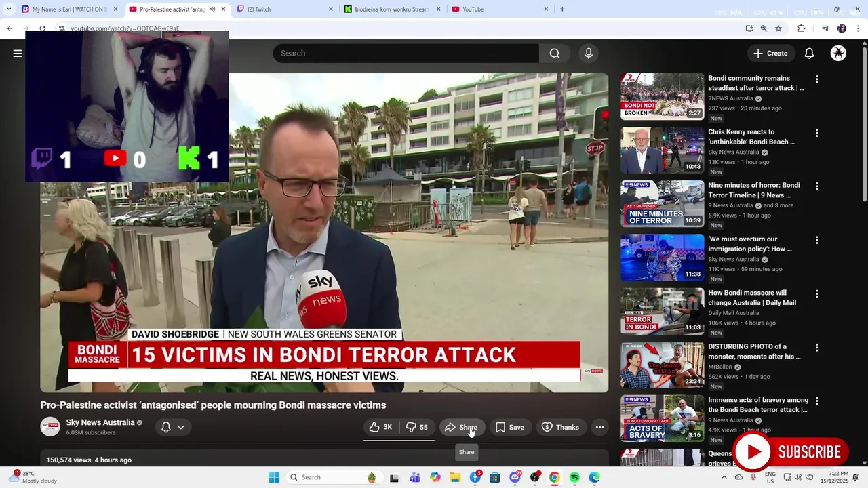Open the account avatar menu
Screen dimensions: 868x488
click(x=839, y=54)
